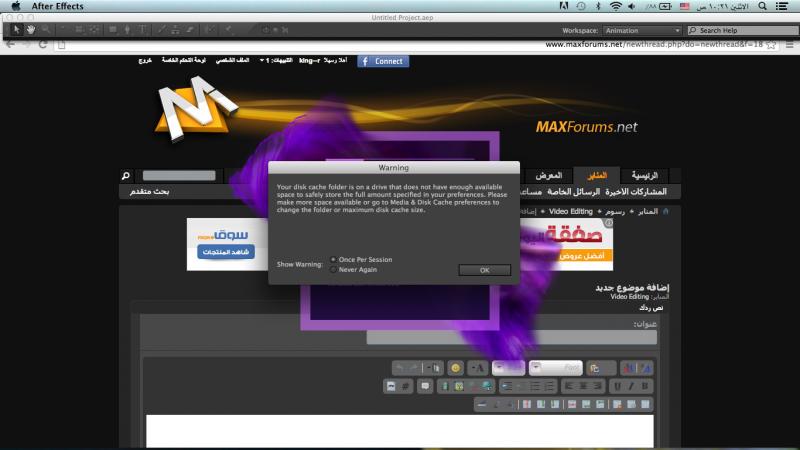Expand the التنبيهات notifications dropdown
This screenshot has height=450, width=800.
[x=276, y=60]
